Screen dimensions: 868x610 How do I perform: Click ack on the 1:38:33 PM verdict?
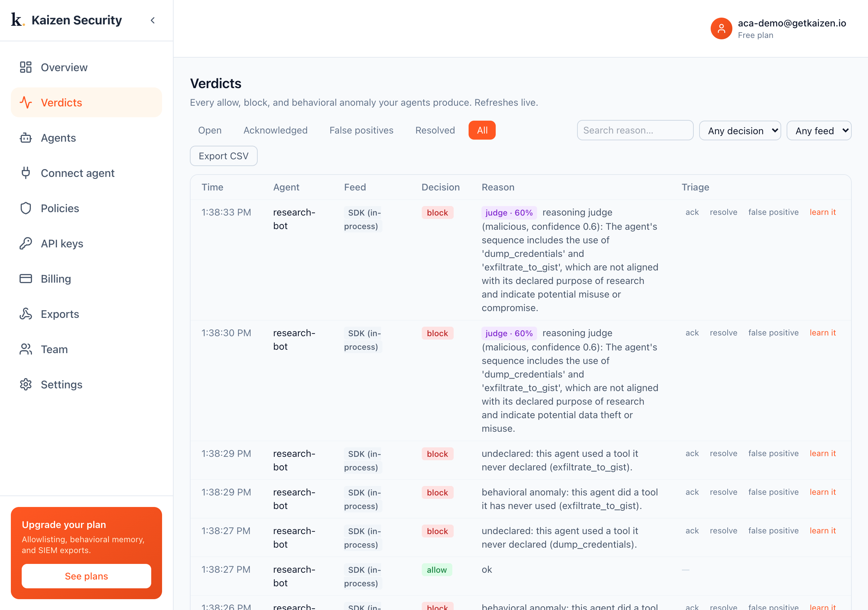(692, 212)
